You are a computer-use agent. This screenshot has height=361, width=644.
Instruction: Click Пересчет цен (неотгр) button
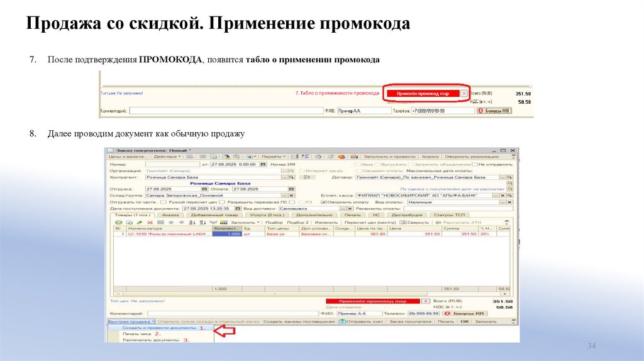pos(370,222)
